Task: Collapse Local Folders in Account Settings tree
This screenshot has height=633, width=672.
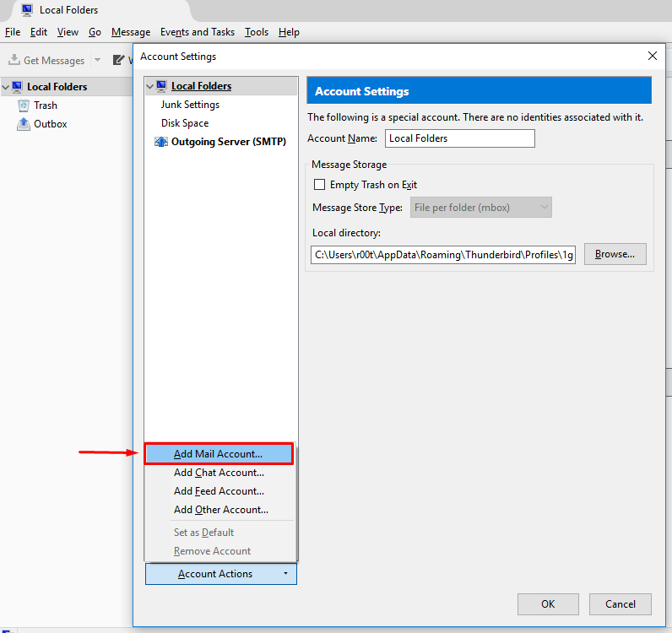Action: click(x=150, y=87)
